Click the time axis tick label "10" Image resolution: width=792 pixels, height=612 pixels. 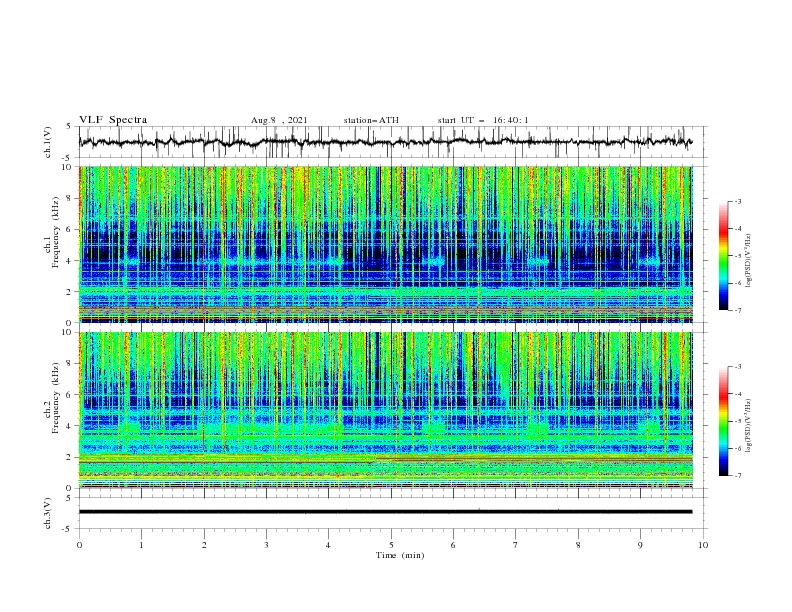(x=703, y=545)
